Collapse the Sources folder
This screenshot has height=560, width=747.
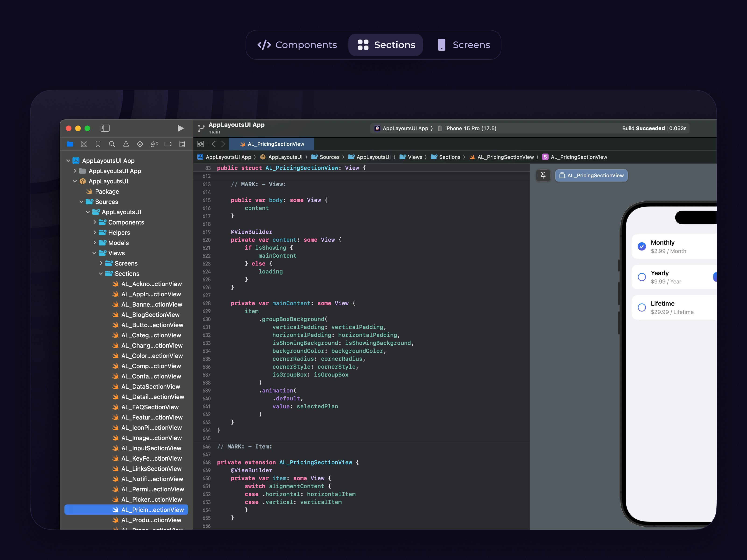tap(81, 202)
